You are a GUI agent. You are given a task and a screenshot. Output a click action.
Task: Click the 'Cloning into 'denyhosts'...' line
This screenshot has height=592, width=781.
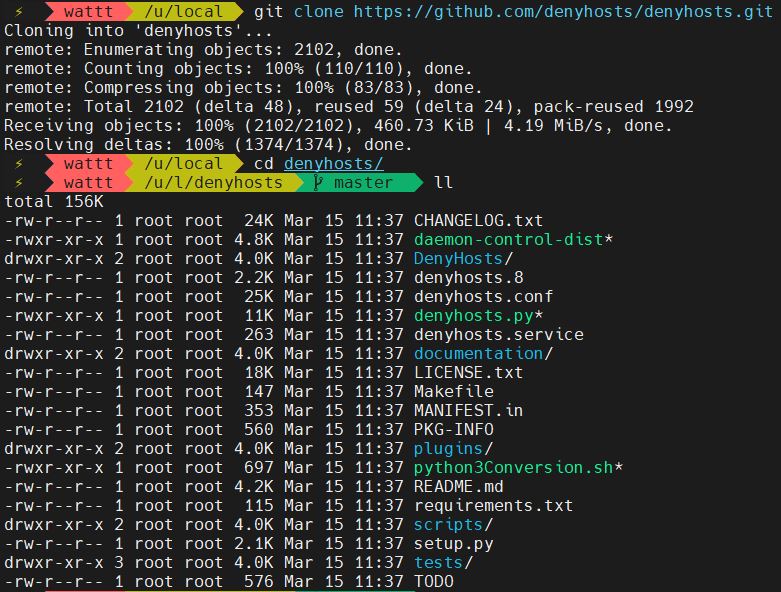click(138, 31)
